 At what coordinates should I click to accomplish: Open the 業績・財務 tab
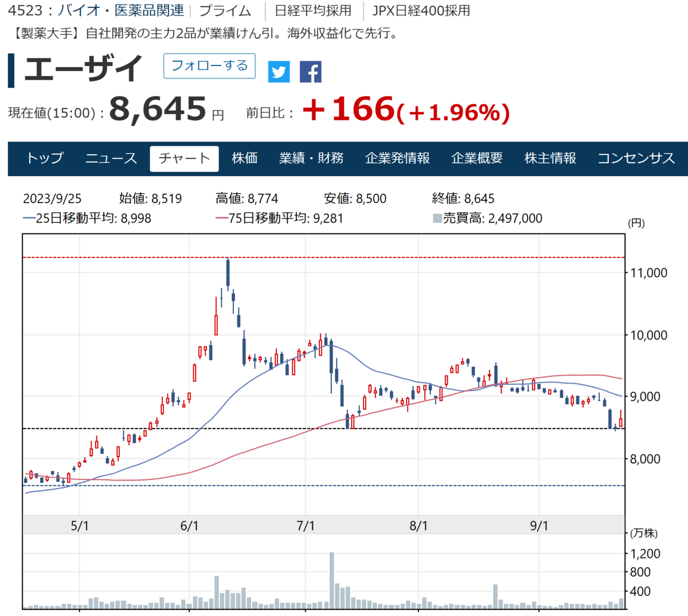pos(311,158)
